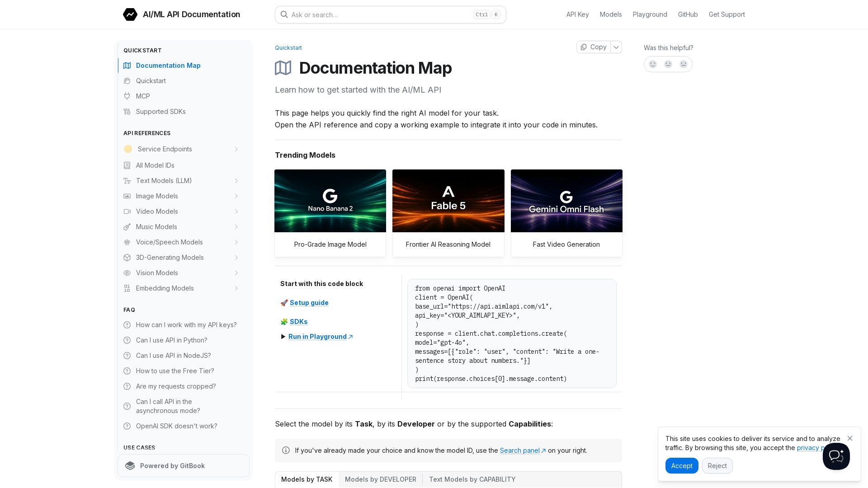Expand the Service Endpoints chevron
868x488 pixels.
point(236,149)
